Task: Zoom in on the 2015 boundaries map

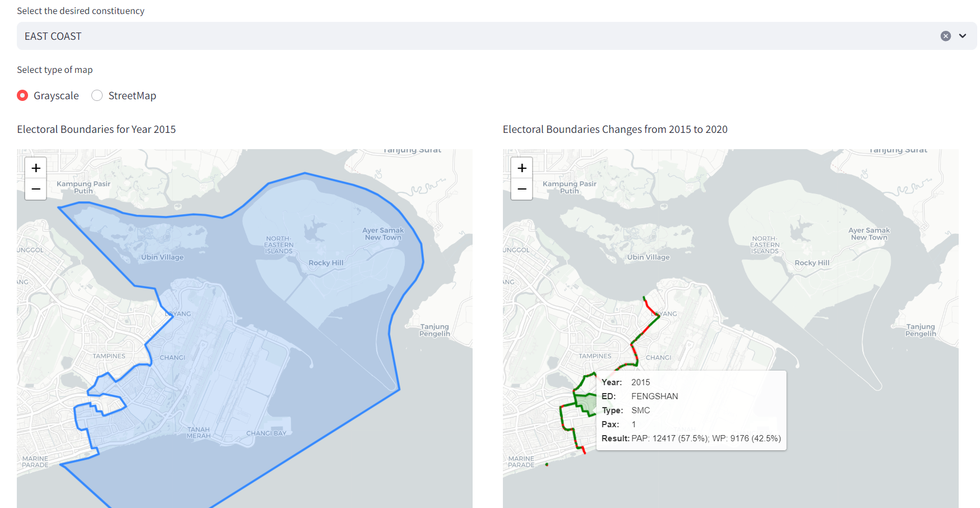Action: coord(36,168)
